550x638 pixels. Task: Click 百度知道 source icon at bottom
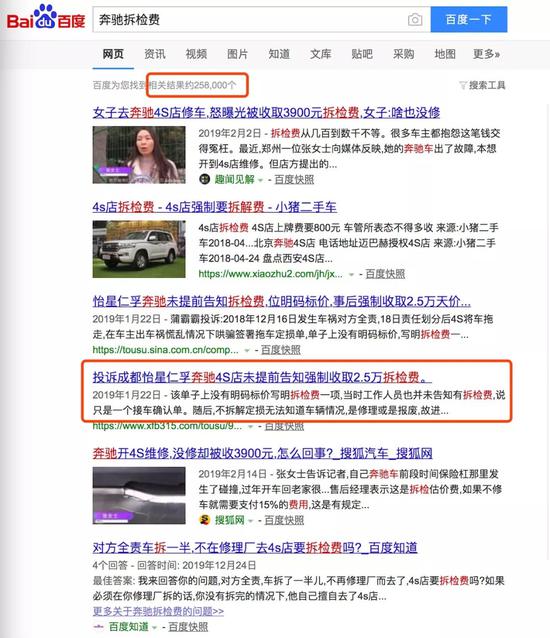click(x=98, y=627)
